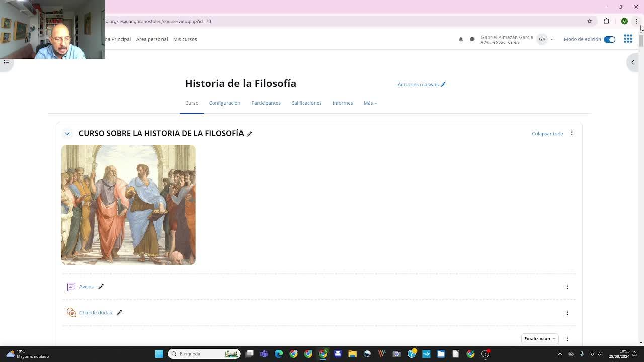Open Microsoft Edge from the taskbar
This screenshot has width=644, height=362.
pyautogui.click(x=279, y=354)
